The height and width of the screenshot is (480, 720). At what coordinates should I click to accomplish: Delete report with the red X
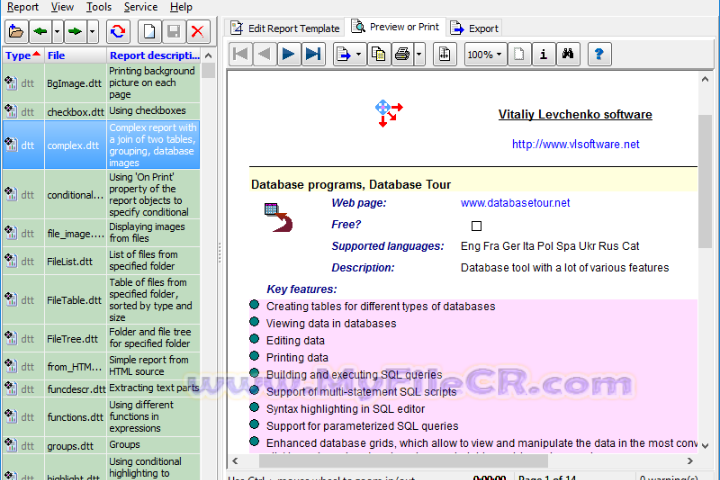click(198, 32)
